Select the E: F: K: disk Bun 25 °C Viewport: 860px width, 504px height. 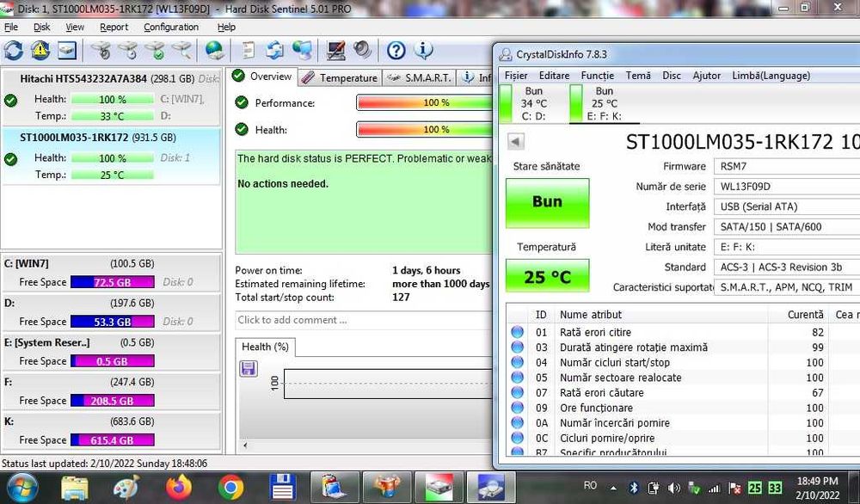[603, 103]
